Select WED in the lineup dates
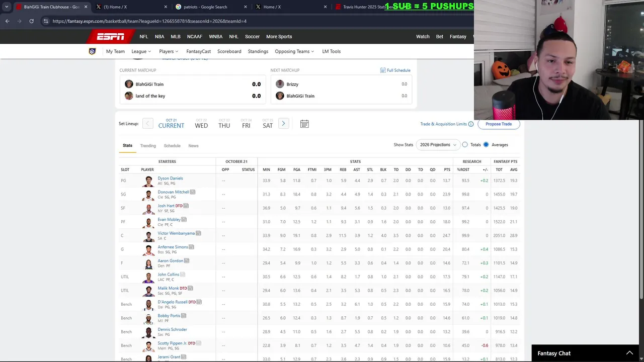The height and width of the screenshot is (362, 644). 201,124
